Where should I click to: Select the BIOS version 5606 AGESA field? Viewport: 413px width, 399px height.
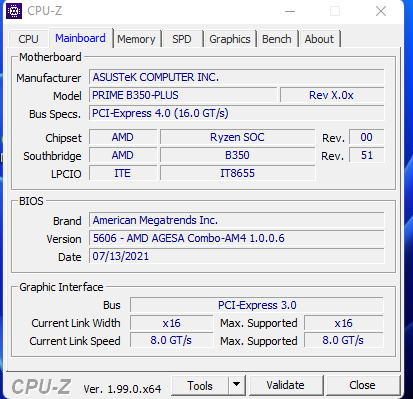coord(236,238)
